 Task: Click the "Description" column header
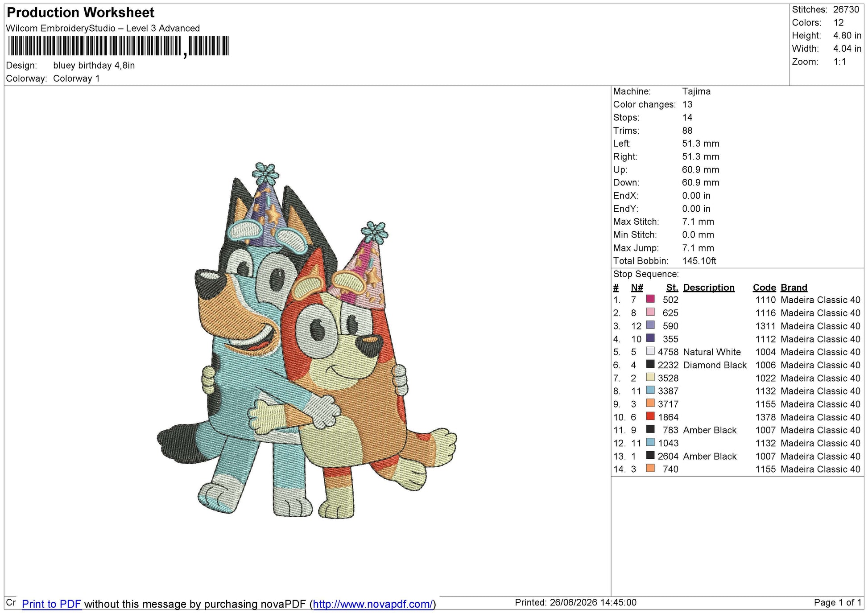click(x=709, y=288)
